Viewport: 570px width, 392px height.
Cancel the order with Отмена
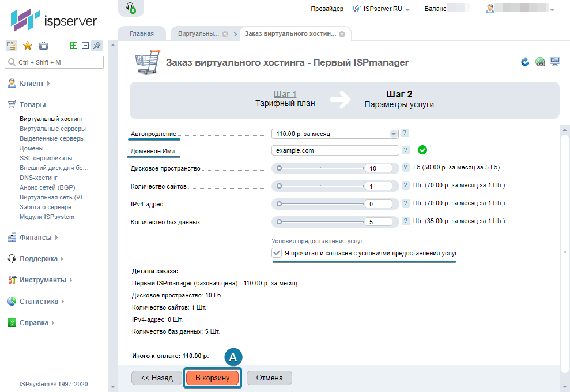click(x=269, y=378)
